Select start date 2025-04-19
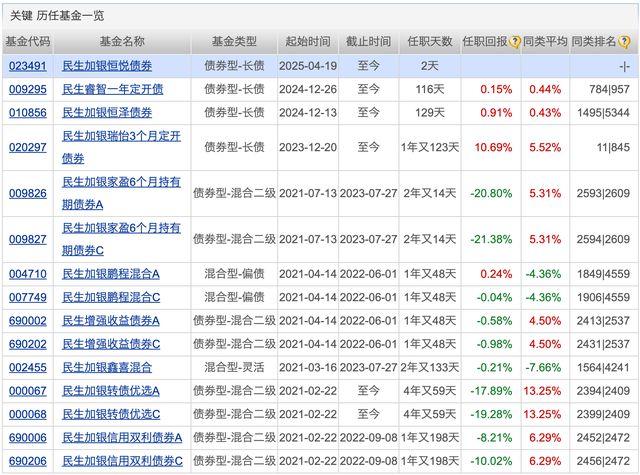640x475 pixels. coord(308,66)
